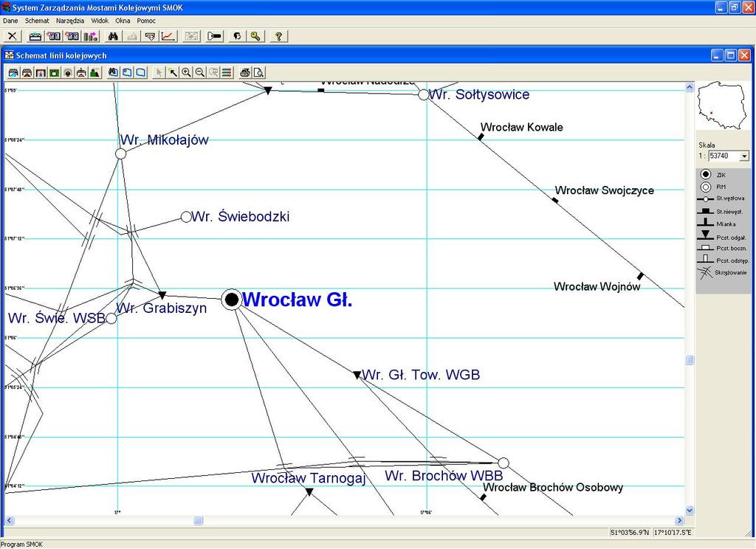756x549 pixels.
Task: Click the stacks with pink arrow icon
Action: tap(91, 36)
